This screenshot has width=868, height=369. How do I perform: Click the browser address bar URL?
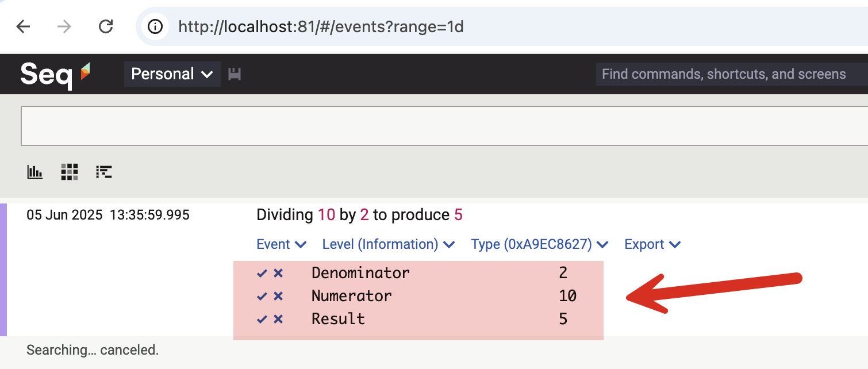click(x=321, y=26)
